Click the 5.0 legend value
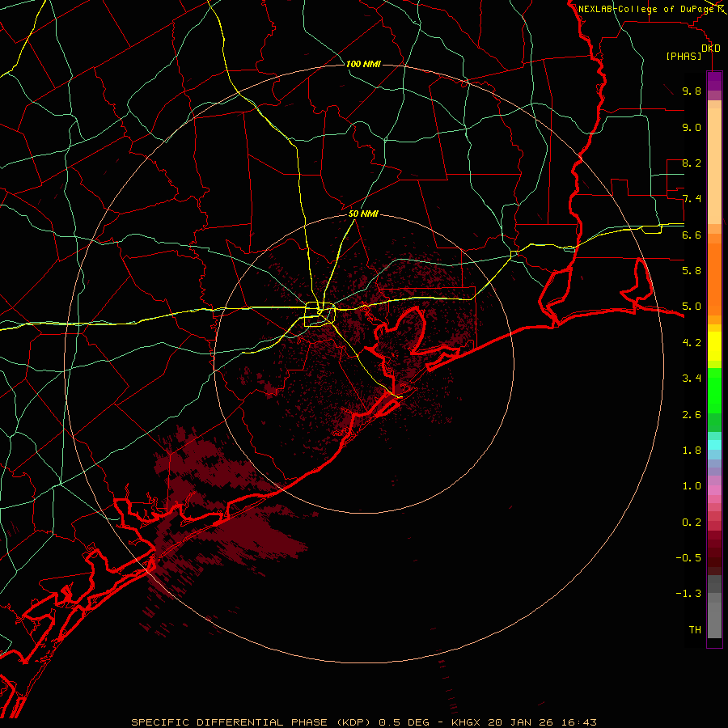Viewport: 728px width, 728px height. pos(692,307)
